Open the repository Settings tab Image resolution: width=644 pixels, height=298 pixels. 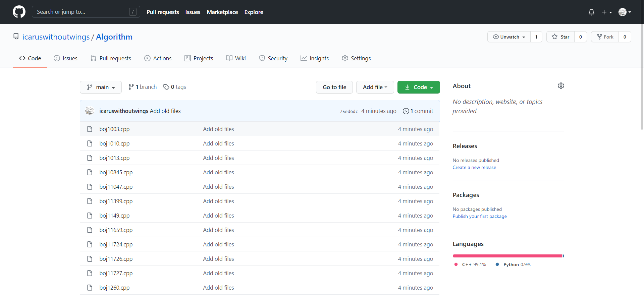pyautogui.click(x=356, y=58)
